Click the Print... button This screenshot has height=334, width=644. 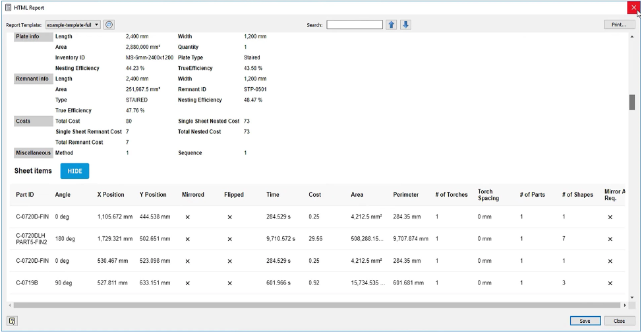pos(619,24)
